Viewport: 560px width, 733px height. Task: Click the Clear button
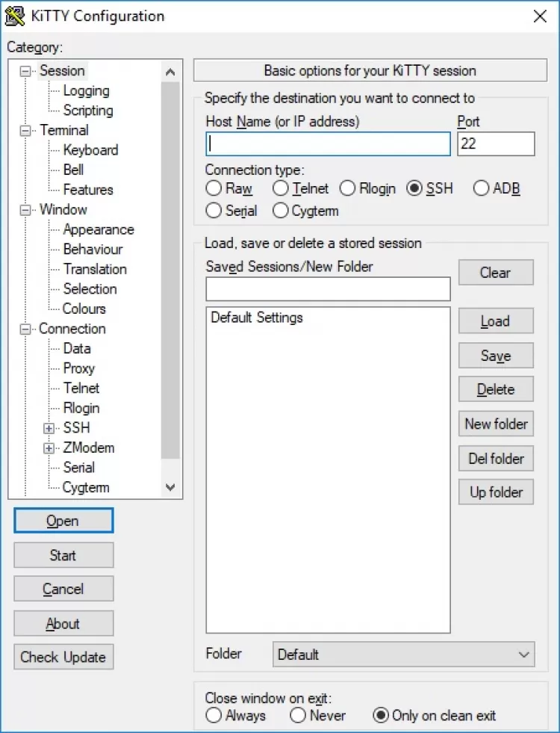coord(496,273)
